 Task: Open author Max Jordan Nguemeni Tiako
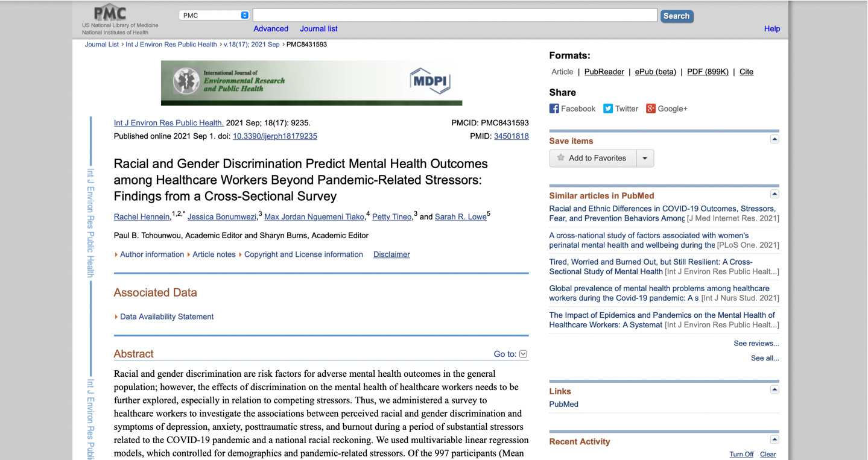pyautogui.click(x=314, y=217)
